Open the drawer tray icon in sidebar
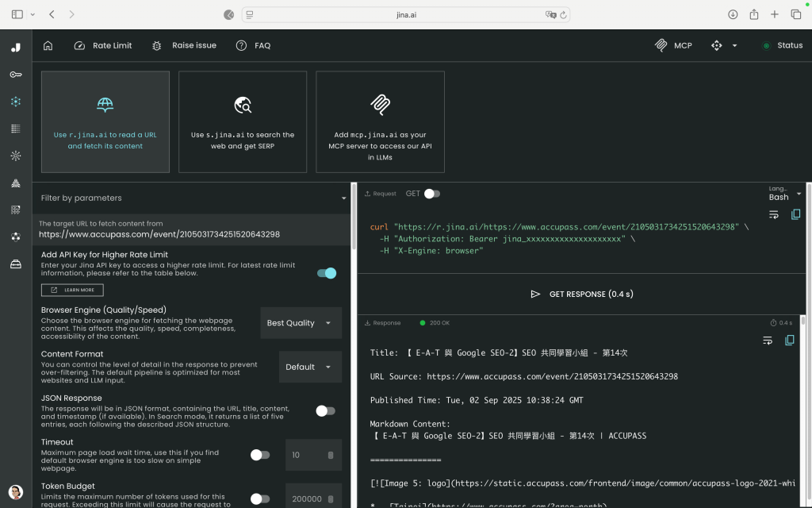 [x=16, y=264]
